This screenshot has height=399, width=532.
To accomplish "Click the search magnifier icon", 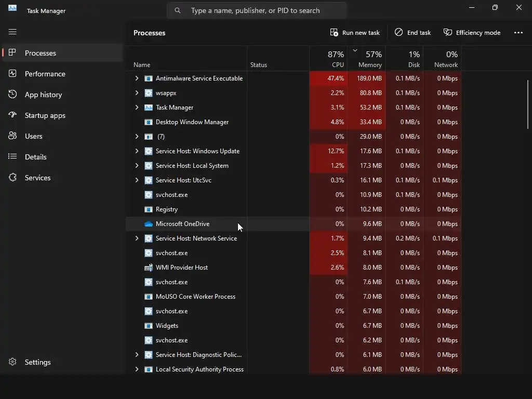I will 178,10.
